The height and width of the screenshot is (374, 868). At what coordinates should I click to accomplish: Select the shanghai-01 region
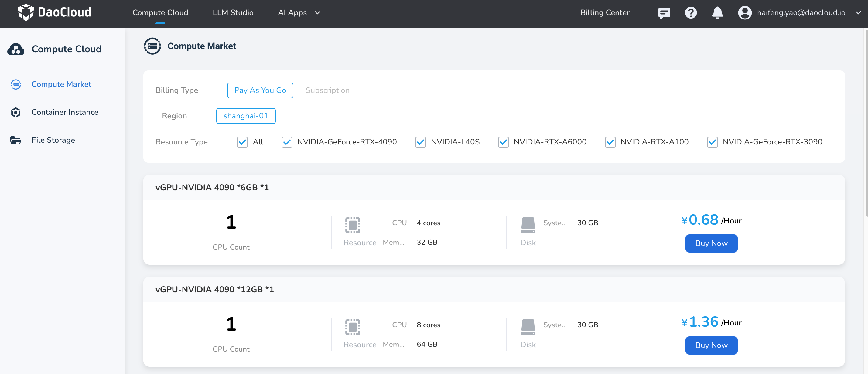click(x=246, y=116)
